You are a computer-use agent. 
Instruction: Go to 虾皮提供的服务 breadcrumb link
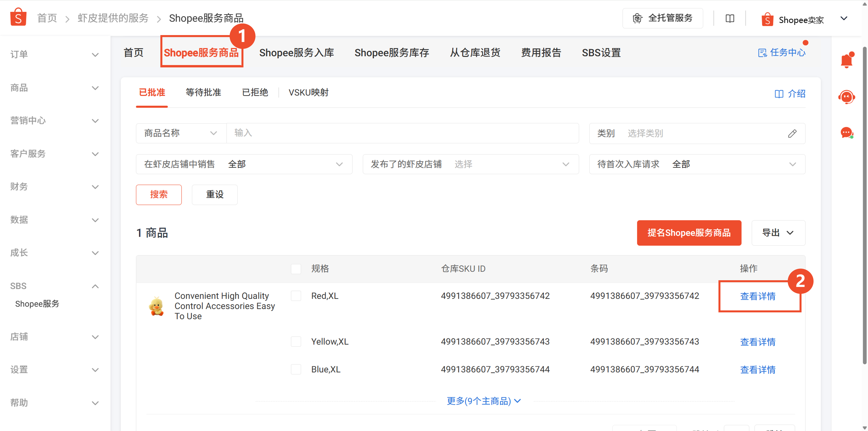tap(113, 18)
